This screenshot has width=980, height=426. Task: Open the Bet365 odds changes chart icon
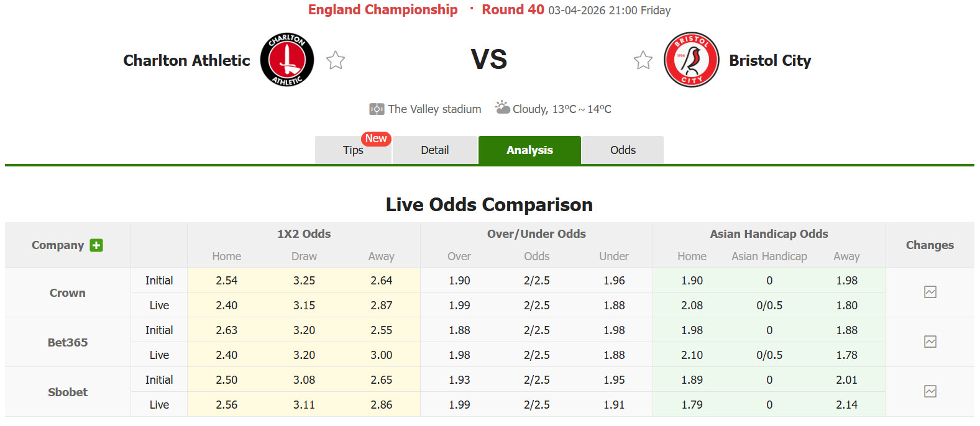pos(930,342)
